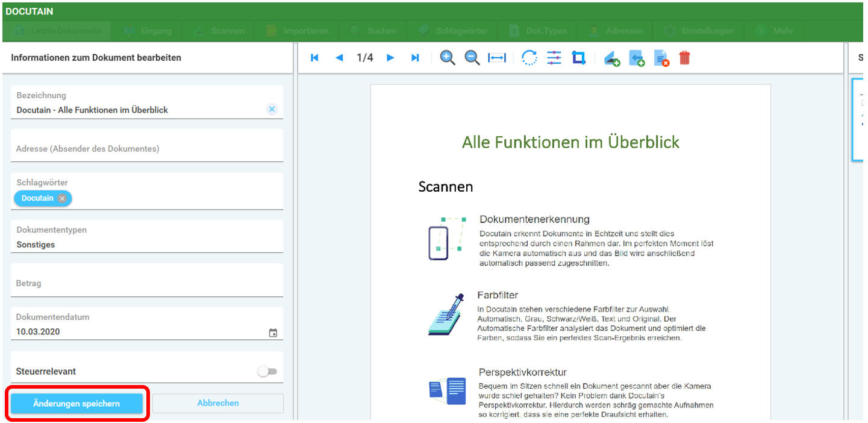Image resolution: width=868 pixels, height=423 pixels.
Task: Focus the Adresse (Absender) field
Action: 147,146
